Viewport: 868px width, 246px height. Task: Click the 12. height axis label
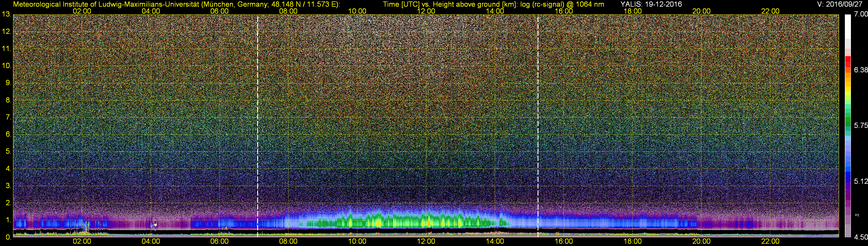pos(6,32)
